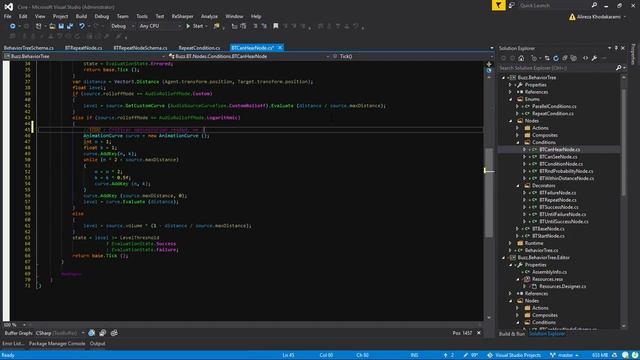The image size is (640, 360).
Task: Expand the Actions folder under Nodes
Action: coord(518,128)
